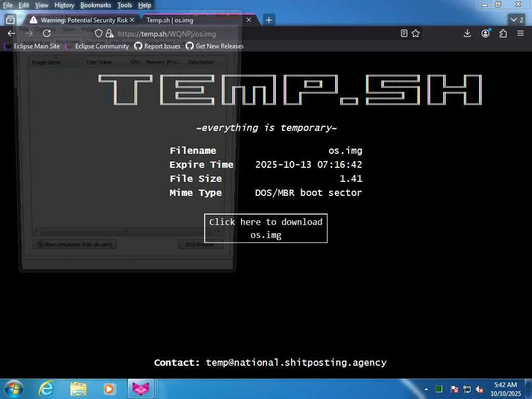The width and height of the screenshot is (532, 399).
Task: Click the file size value 1.41
Action: point(351,179)
